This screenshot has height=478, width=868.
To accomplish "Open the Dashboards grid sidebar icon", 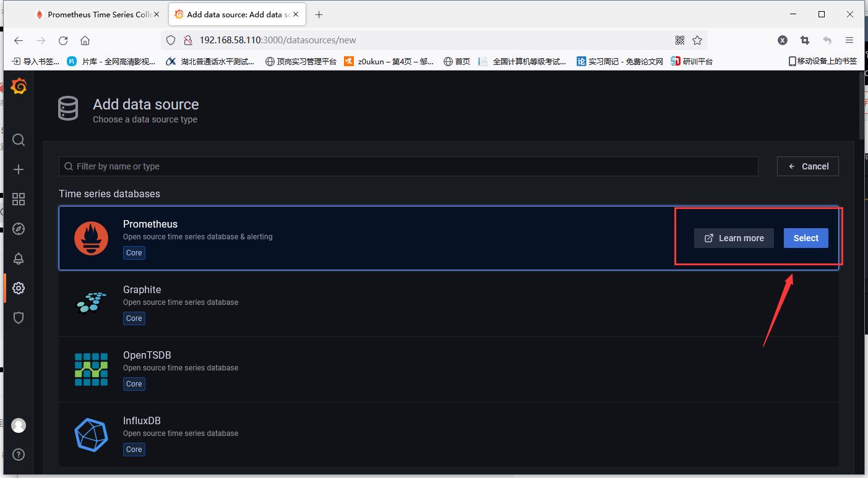I will click(19, 199).
